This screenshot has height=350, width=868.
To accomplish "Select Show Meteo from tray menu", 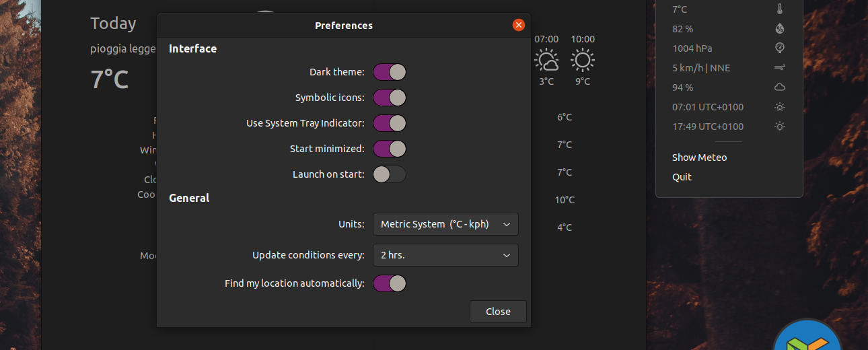I will point(699,157).
